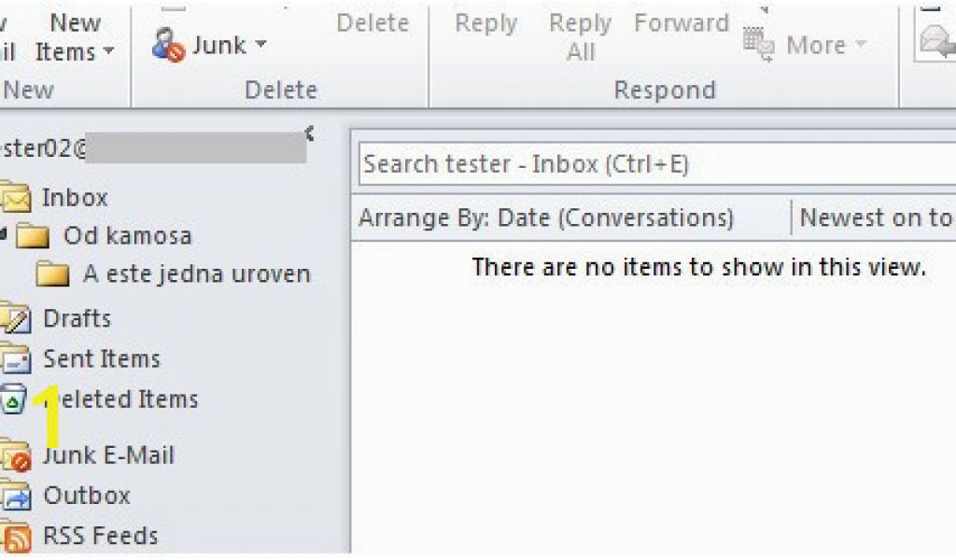Collapse the navigation pane with the chevron
Image resolution: width=956 pixels, height=560 pixels.
pos(310,133)
